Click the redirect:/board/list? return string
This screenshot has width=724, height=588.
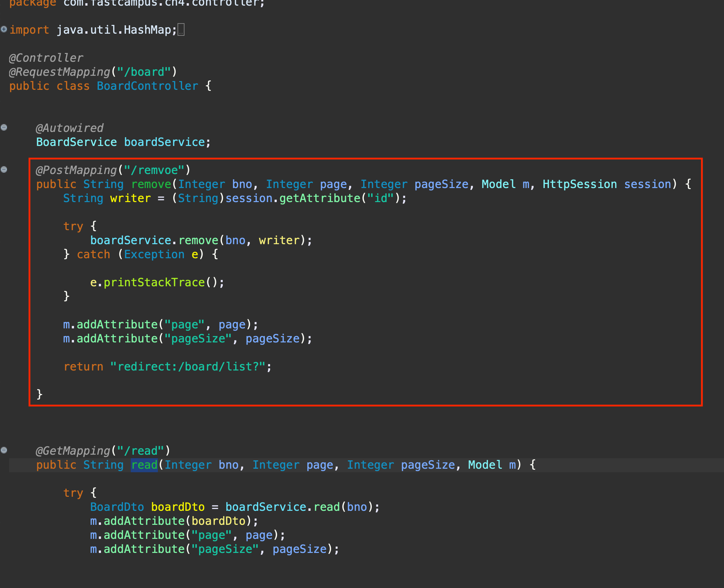tap(188, 367)
